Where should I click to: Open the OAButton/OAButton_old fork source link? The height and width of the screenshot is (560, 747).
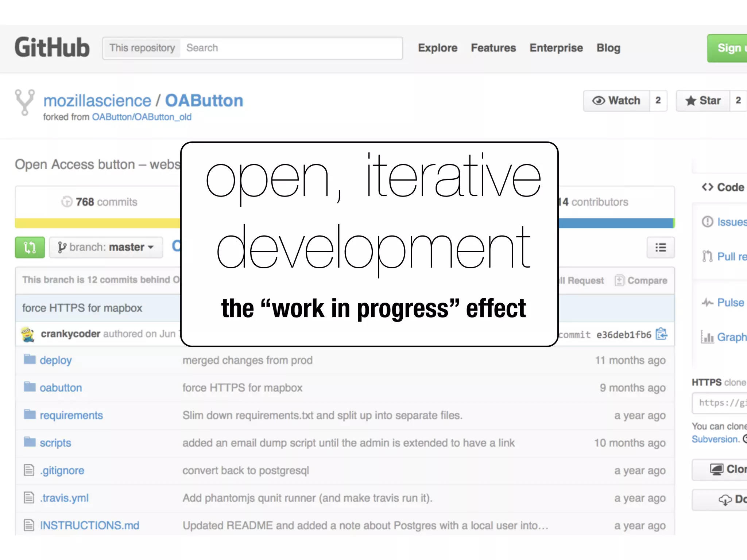142,117
